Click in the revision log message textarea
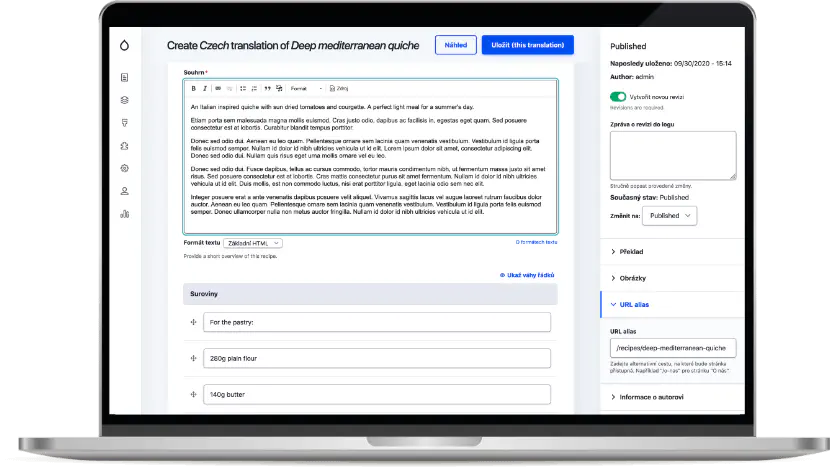830x468 pixels. coord(673,155)
